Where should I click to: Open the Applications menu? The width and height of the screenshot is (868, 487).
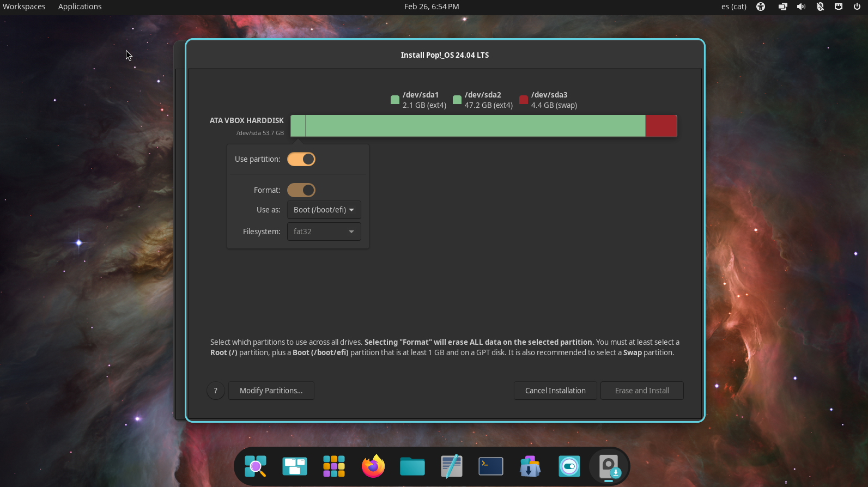tap(80, 7)
